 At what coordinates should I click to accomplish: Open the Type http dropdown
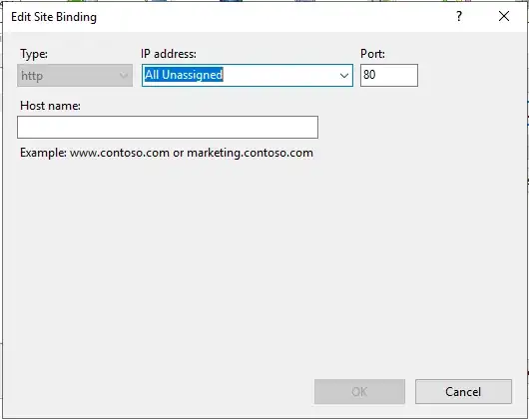pyautogui.click(x=75, y=76)
